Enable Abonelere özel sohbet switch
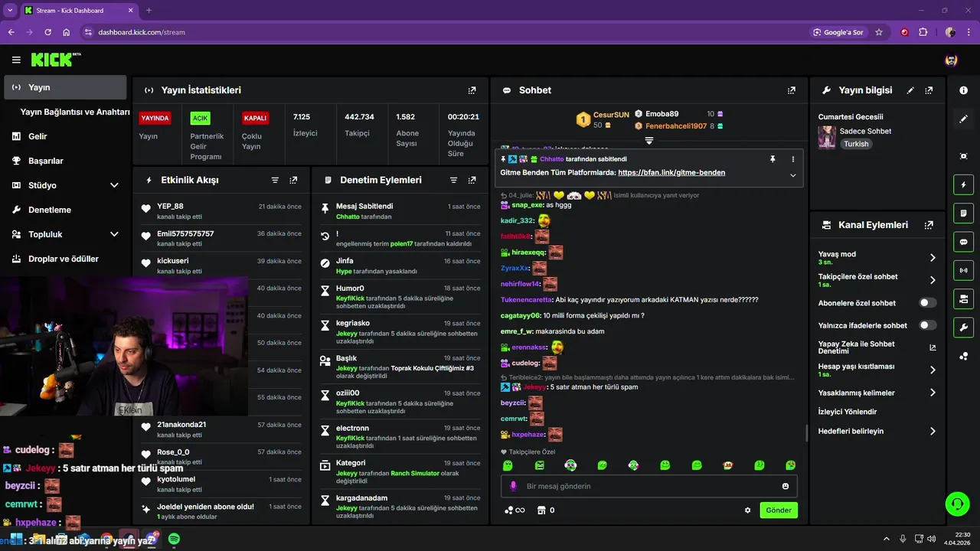 pos(928,303)
